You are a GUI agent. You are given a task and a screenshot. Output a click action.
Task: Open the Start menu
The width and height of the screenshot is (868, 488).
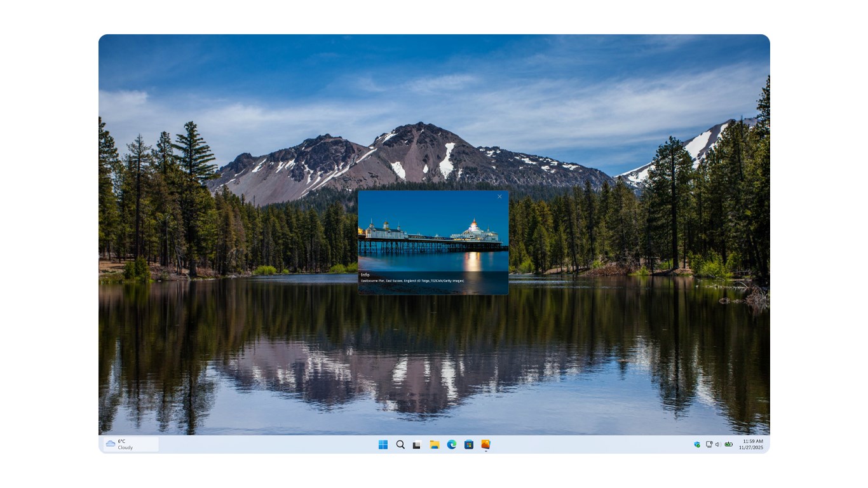[x=383, y=445]
